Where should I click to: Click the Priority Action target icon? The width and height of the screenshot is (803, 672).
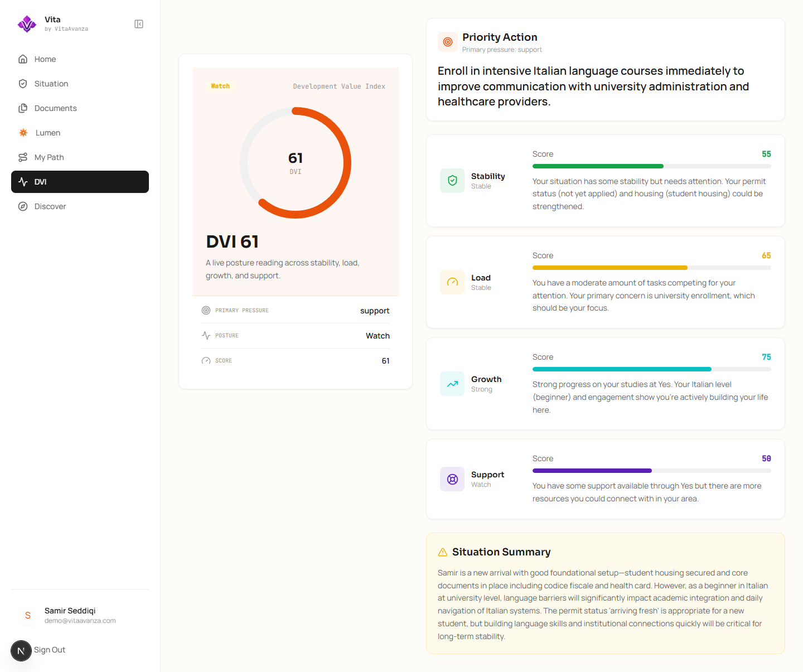pos(448,42)
